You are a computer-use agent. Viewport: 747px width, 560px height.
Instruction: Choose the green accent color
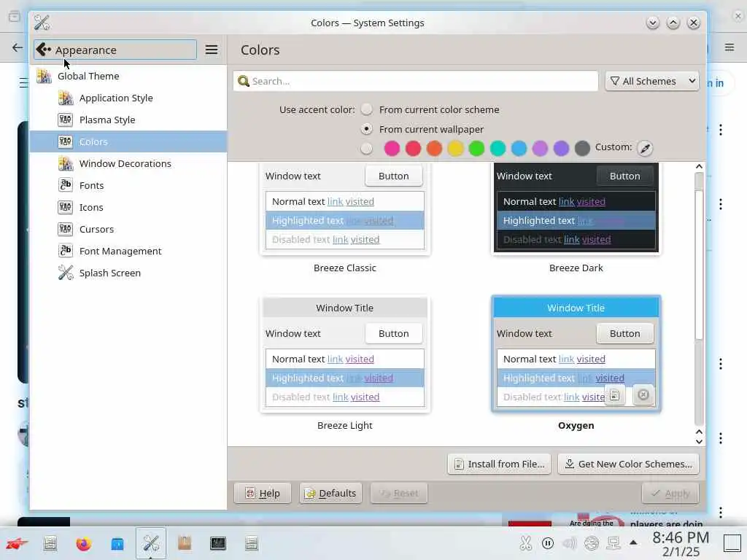[476, 148]
